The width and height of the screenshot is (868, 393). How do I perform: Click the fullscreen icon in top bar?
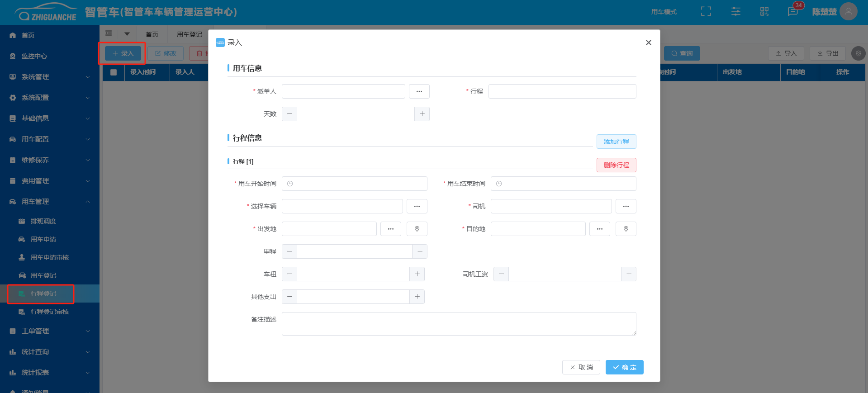click(x=706, y=12)
